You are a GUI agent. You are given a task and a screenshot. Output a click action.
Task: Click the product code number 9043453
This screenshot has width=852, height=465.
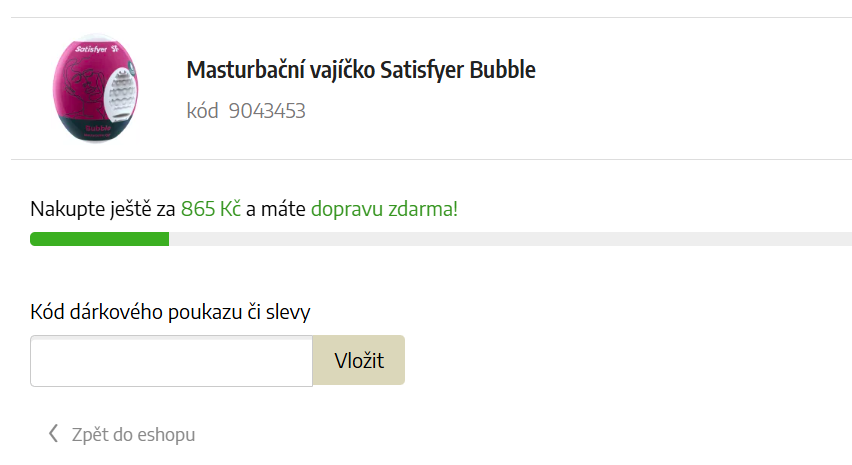267,110
